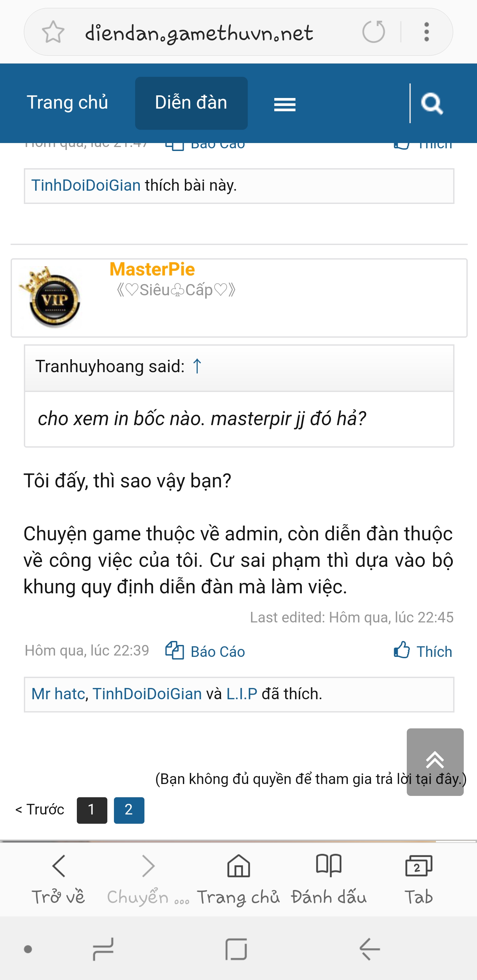Open MasterPie's VIP avatar
The height and width of the screenshot is (980, 477).
[51, 297]
